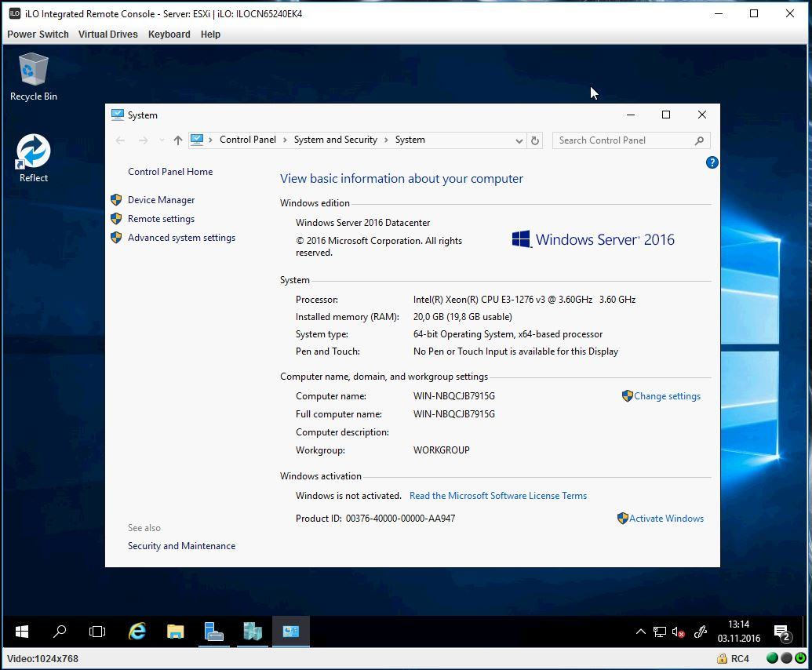Maximize the System window
Image resolution: width=812 pixels, height=670 pixels.
666,115
